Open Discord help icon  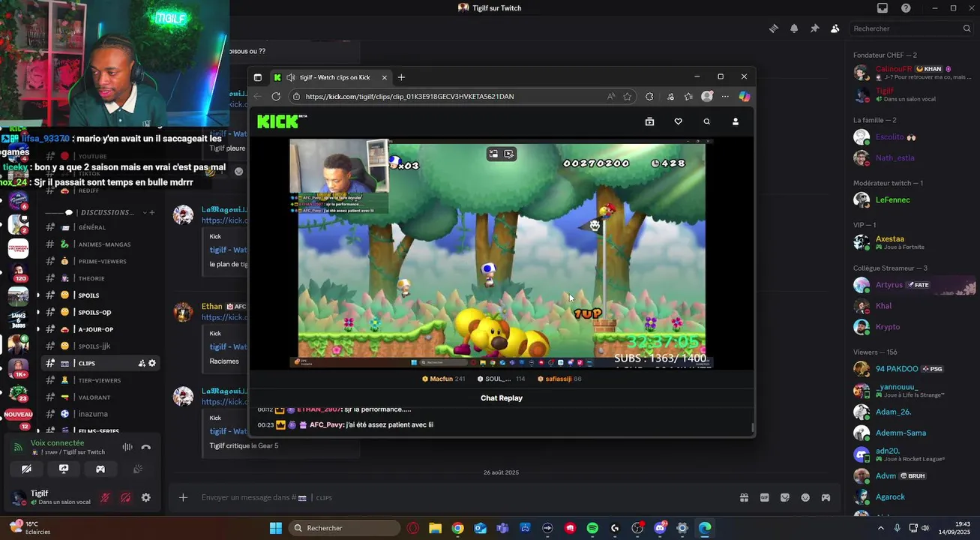(x=906, y=8)
